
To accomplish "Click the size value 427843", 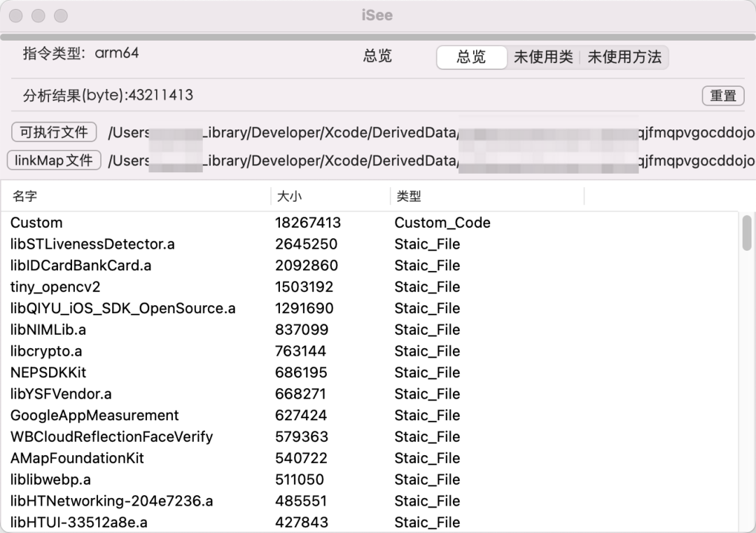I will [x=302, y=522].
